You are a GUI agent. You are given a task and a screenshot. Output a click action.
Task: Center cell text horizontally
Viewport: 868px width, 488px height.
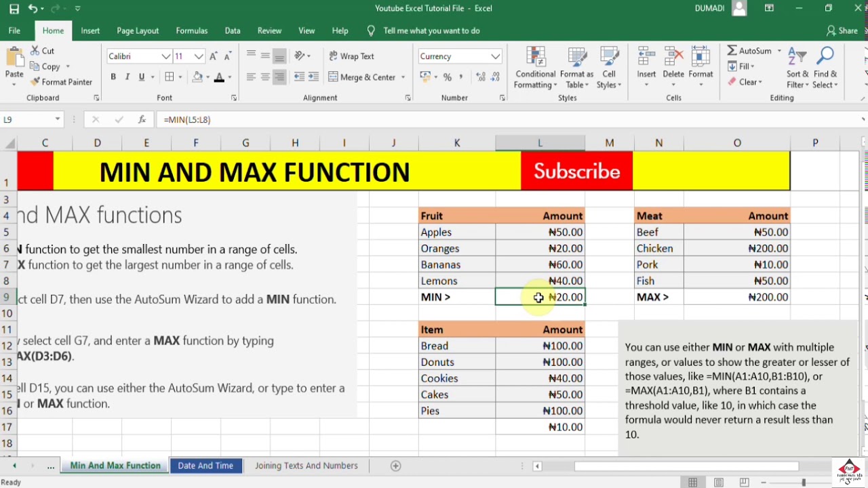265,77
